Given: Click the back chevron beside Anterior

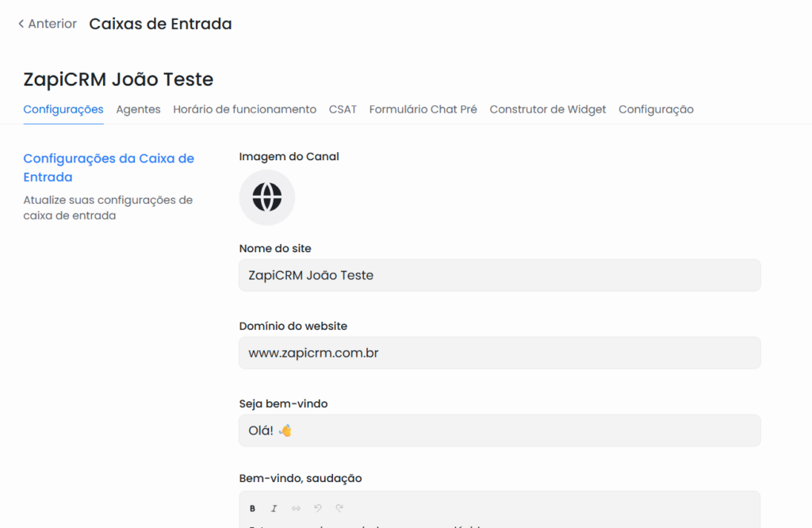Looking at the screenshot, I should (21, 24).
